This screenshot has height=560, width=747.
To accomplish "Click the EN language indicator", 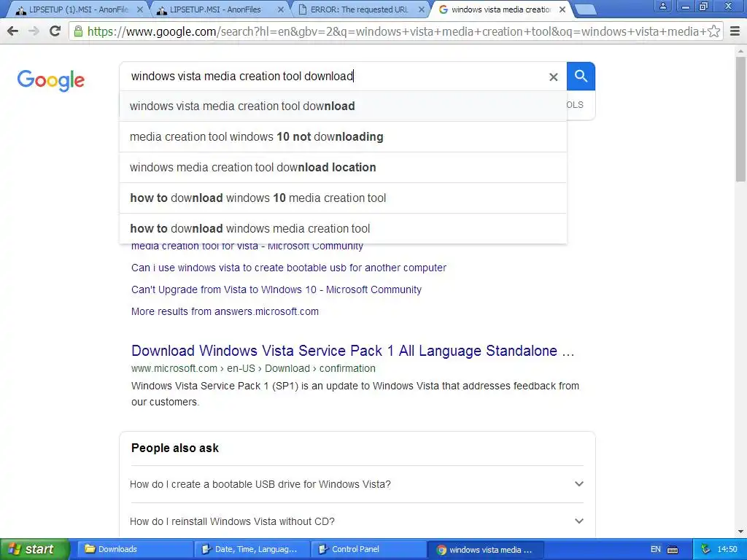I will coord(656,550).
